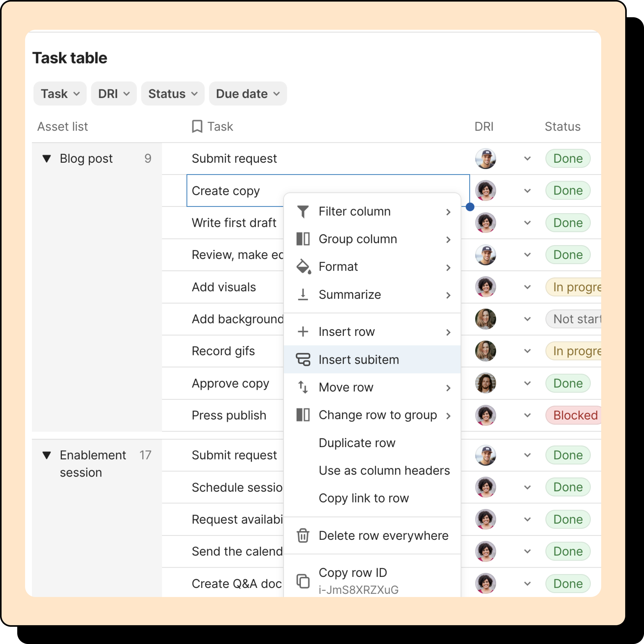Click the Move row arrows icon
This screenshot has width=644, height=644.
point(303,387)
